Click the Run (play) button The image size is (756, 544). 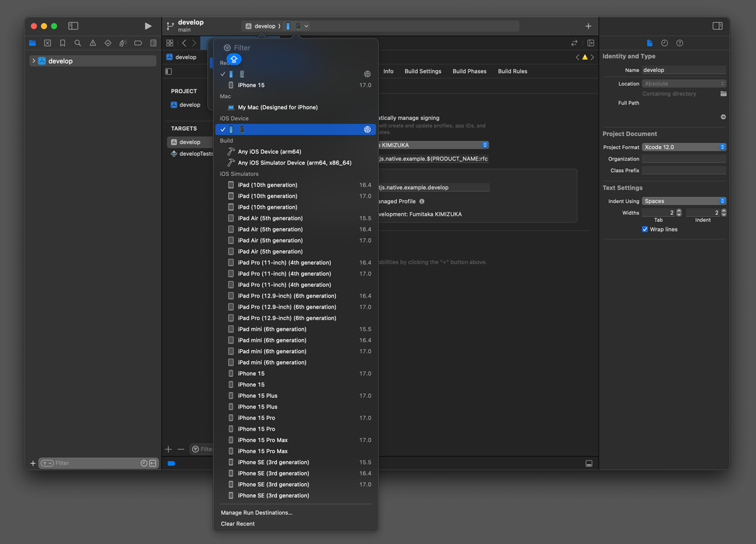coord(148,26)
